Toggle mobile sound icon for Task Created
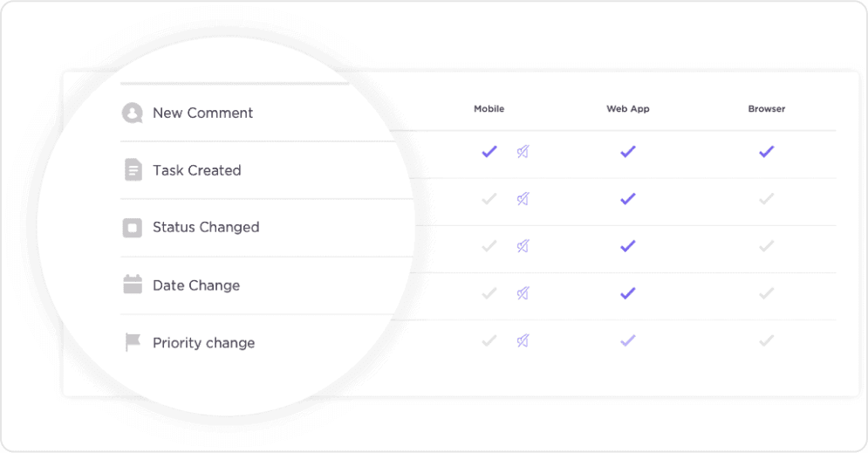This screenshot has width=868, height=453. point(523,198)
